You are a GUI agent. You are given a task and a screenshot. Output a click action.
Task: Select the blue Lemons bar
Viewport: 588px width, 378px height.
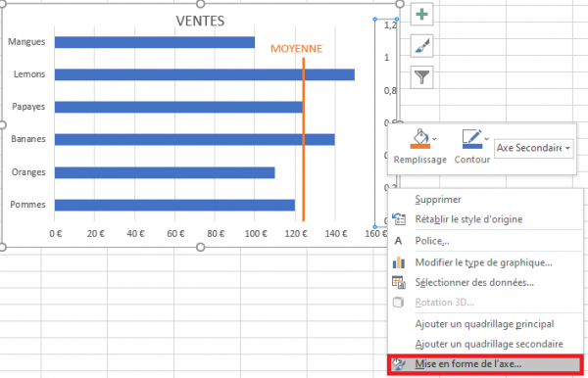tap(205, 74)
